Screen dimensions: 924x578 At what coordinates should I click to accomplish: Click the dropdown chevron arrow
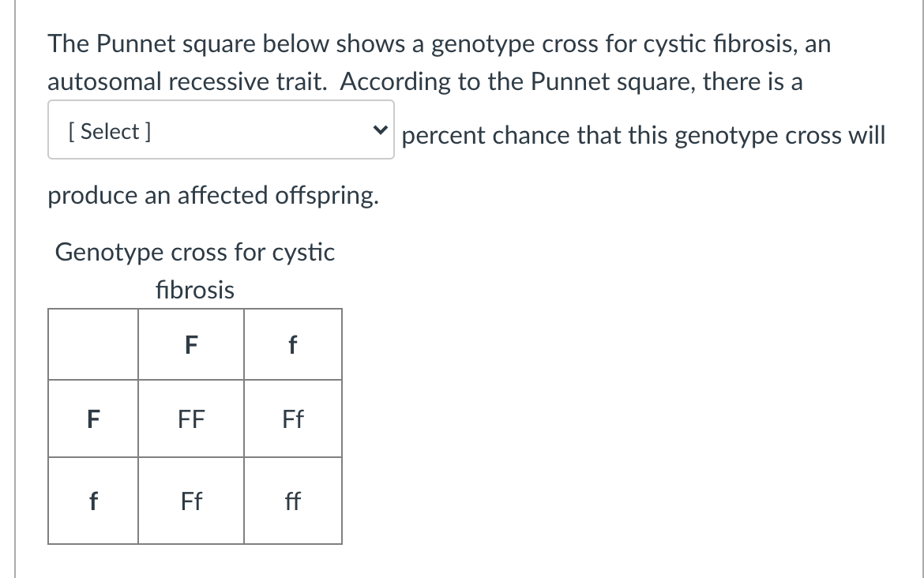coord(381,131)
